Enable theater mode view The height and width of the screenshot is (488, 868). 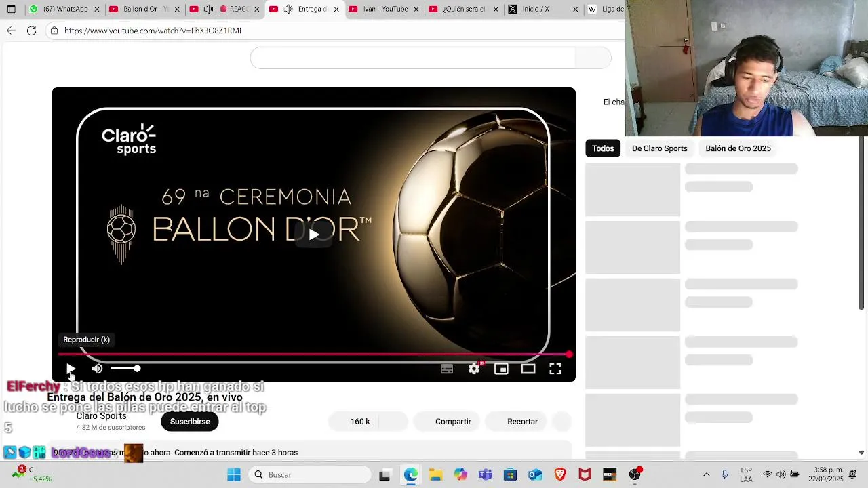click(x=528, y=369)
